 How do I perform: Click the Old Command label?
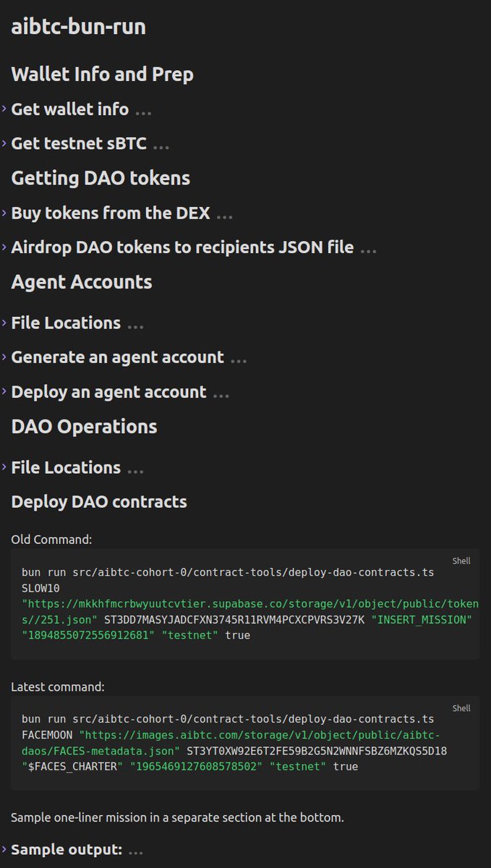click(x=51, y=539)
